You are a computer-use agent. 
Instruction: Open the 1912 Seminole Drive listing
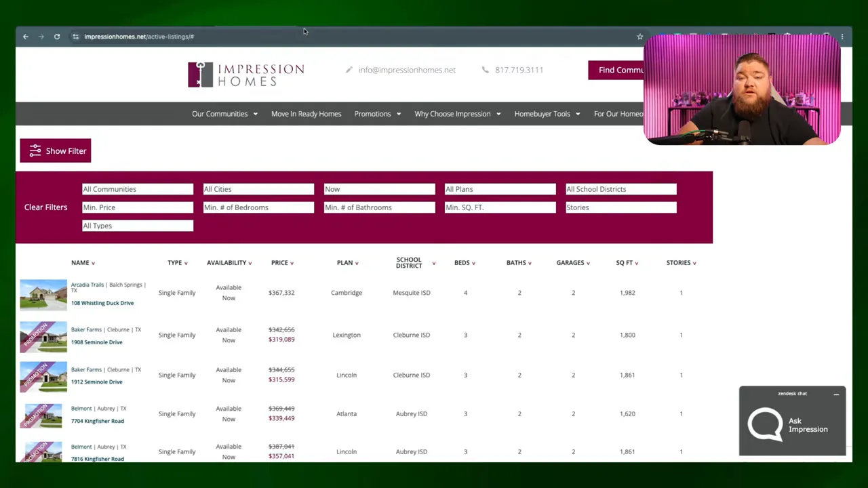97,382
